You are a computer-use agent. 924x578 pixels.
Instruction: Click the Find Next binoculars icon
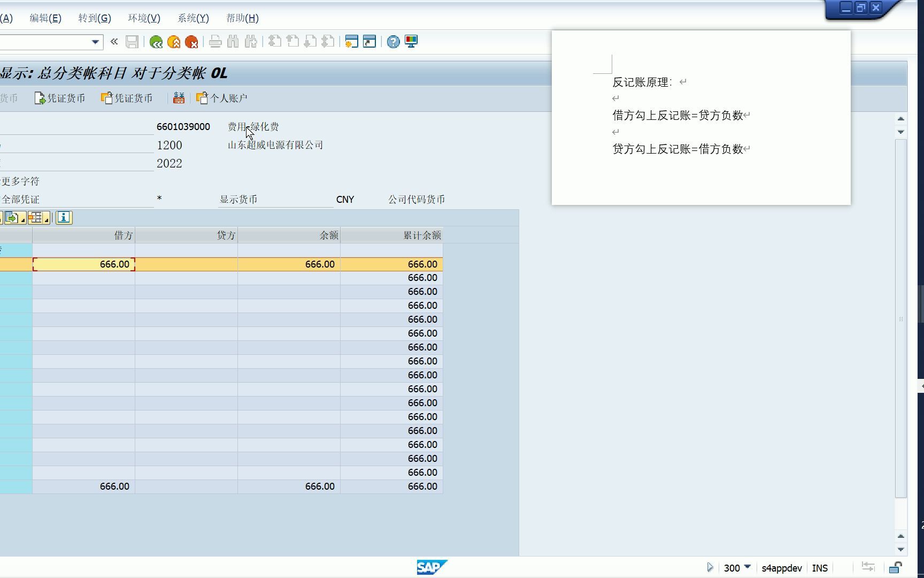251,42
